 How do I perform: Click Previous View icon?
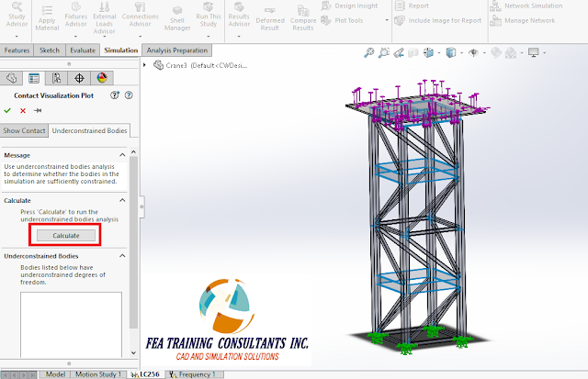click(399, 52)
